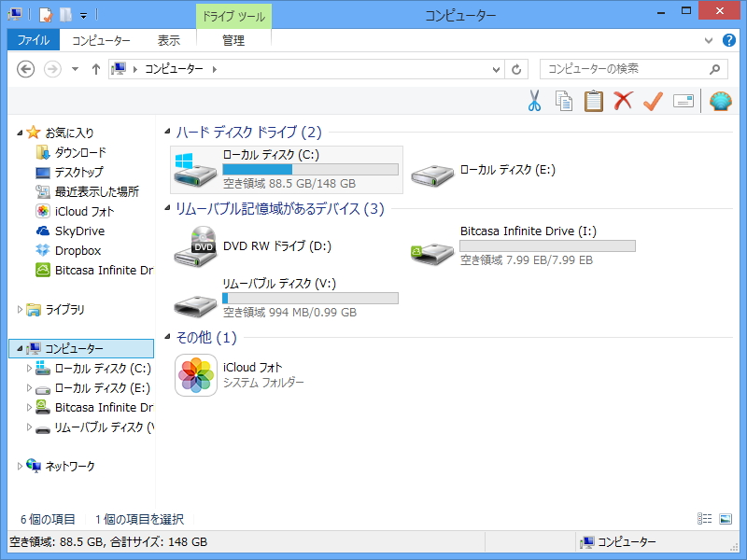Click the ドライブ ツール contextual tab header

pyautogui.click(x=233, y=16)
